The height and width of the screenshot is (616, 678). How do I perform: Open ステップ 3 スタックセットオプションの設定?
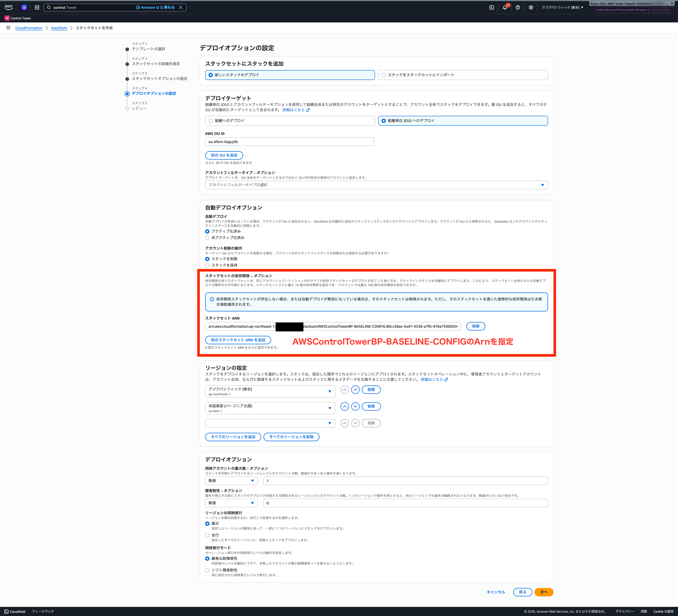pyautogui.click(x=160, y=79)
